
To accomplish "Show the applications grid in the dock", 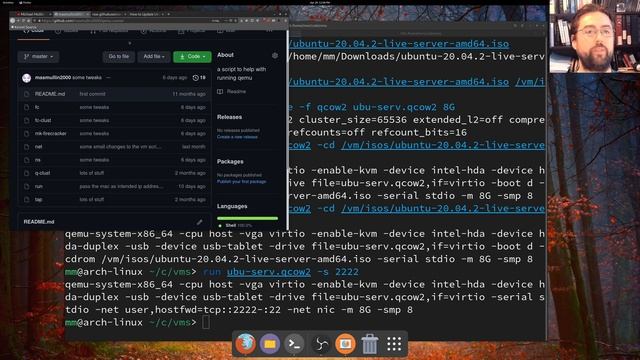I will [x=394, y=344].
